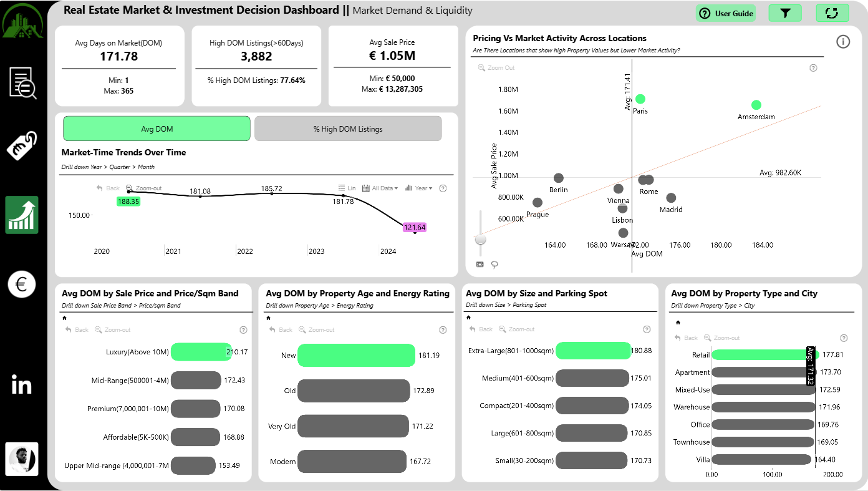This screenshot has width=868, height=491.
Task: Select the Amsterdam point in scatter chart
Action: point(756,105)
